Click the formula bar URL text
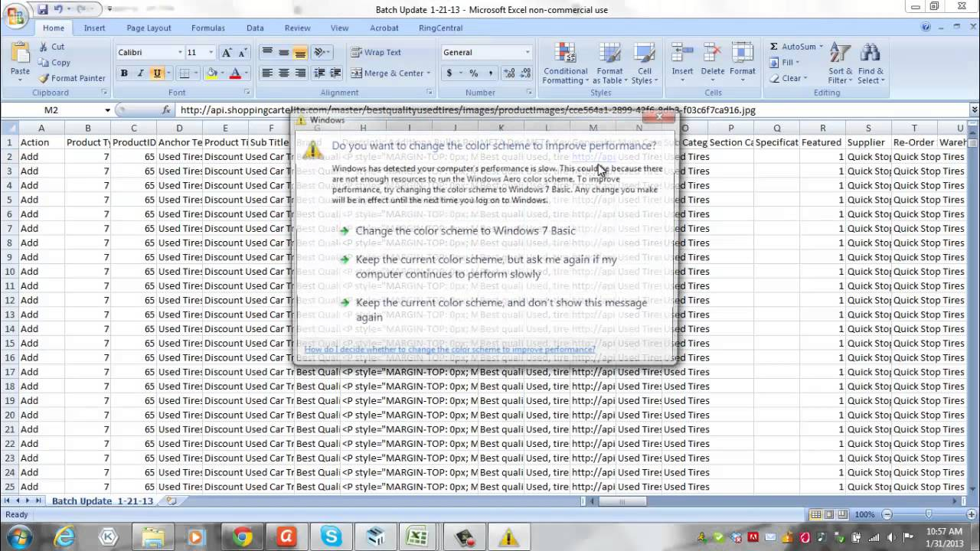 pyautogui.click(x=468, y=110)
